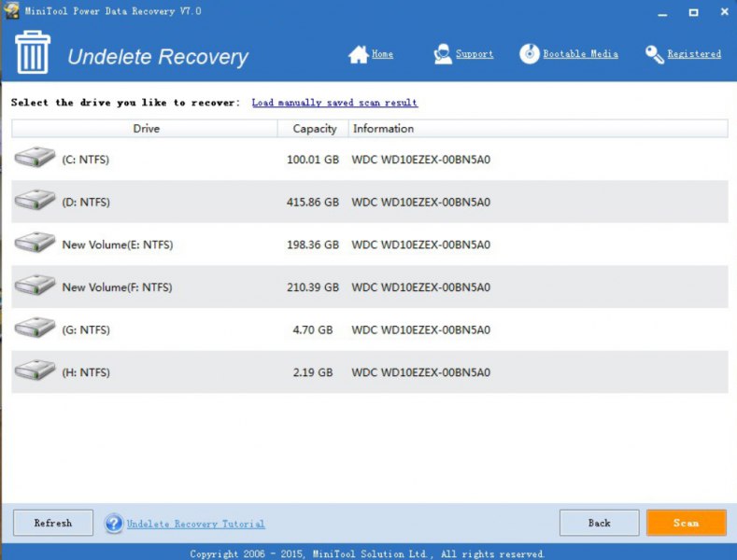
Task: Click the Bootable Media disc icon
Action: pos(530,53)
